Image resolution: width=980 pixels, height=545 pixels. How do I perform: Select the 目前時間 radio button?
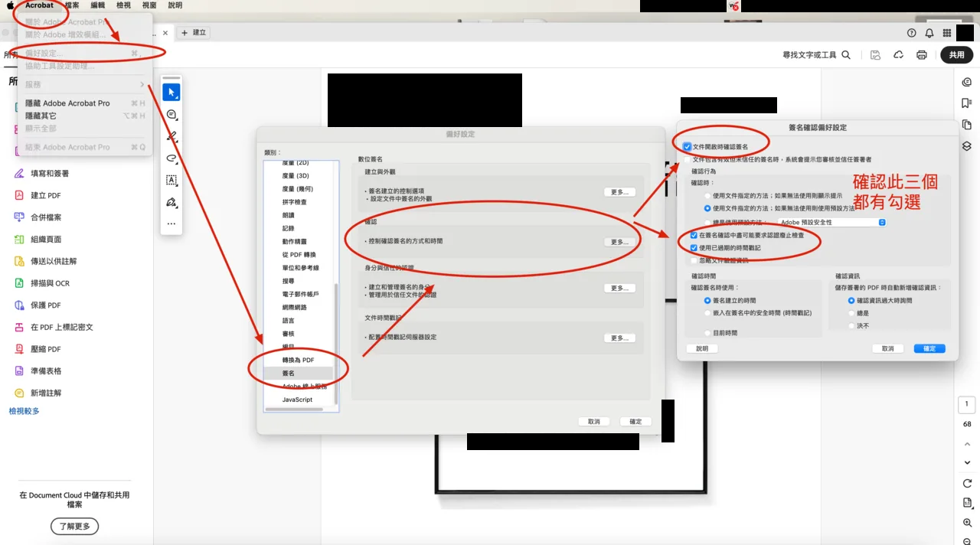pos(707,333)
